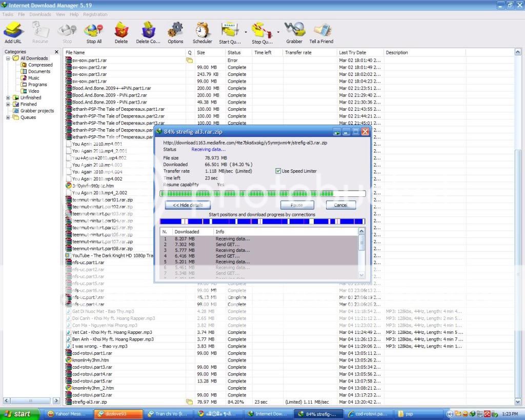This screenshot has height=420, width=525.
Task: Cancel the strefig-al3.rar.zip download
Action: point(340,205)
